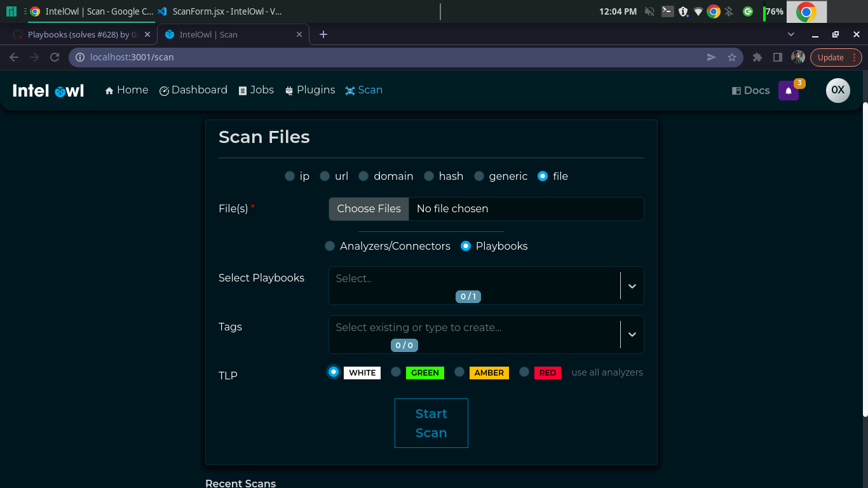Open the Chrome extensions puzzle icon
Viewport: 868px width, 488px height.
click(757, 57)
